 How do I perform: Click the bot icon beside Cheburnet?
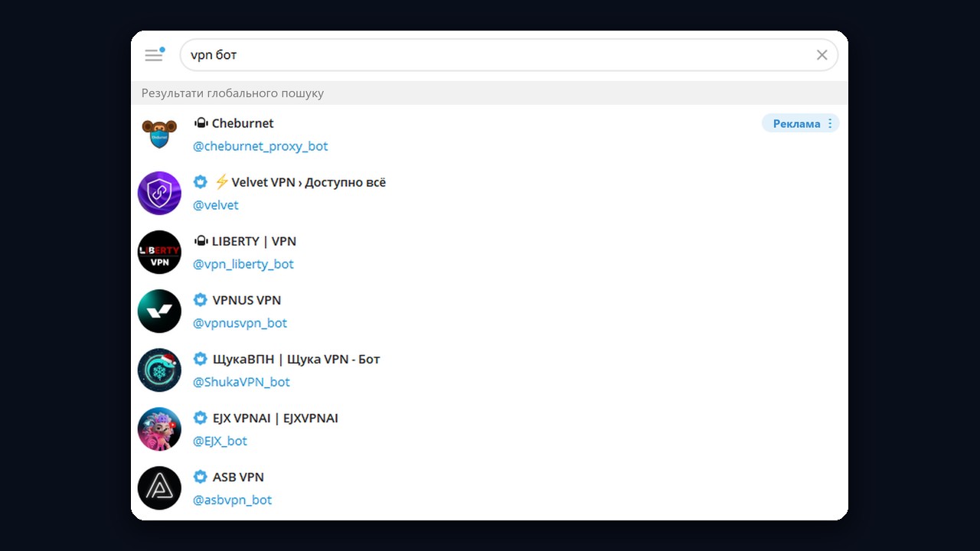coord(201,122)
